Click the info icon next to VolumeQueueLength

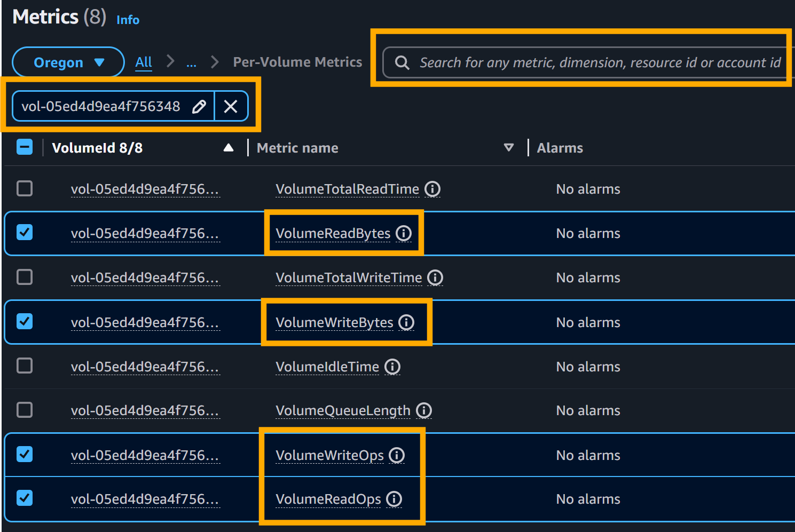pyautogui.click(x=424, y=410)
